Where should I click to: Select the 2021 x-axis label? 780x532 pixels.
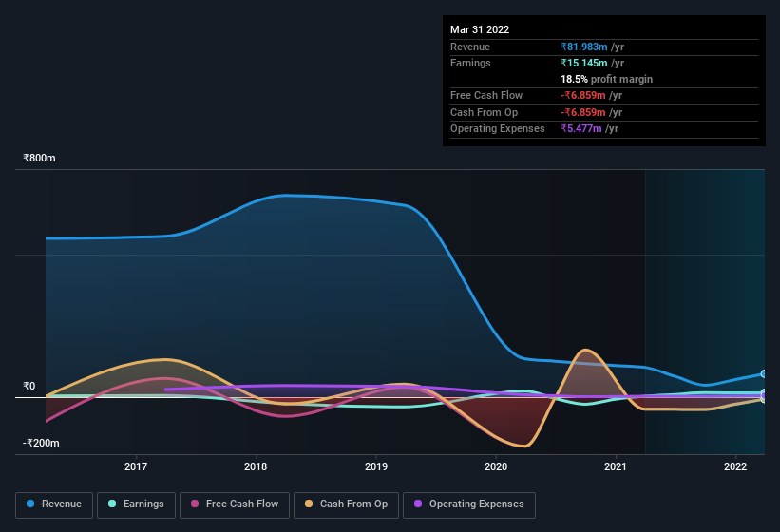(616, 466)
